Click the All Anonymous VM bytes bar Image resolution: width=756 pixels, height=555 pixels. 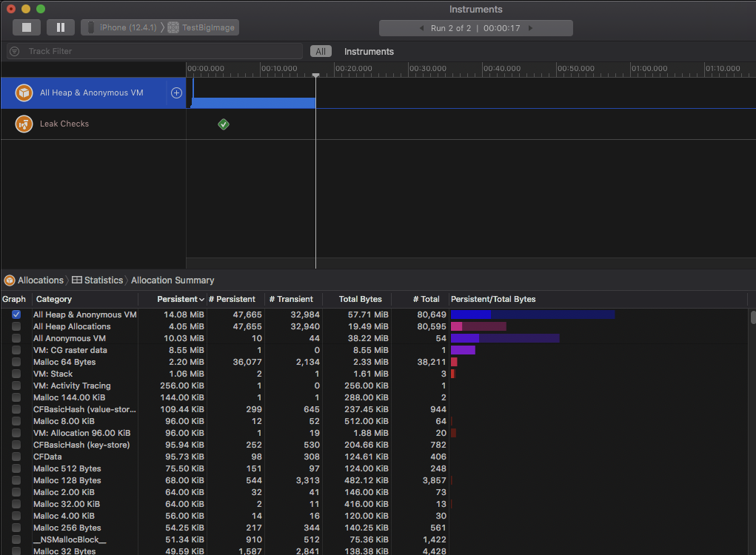coord(505,338)
